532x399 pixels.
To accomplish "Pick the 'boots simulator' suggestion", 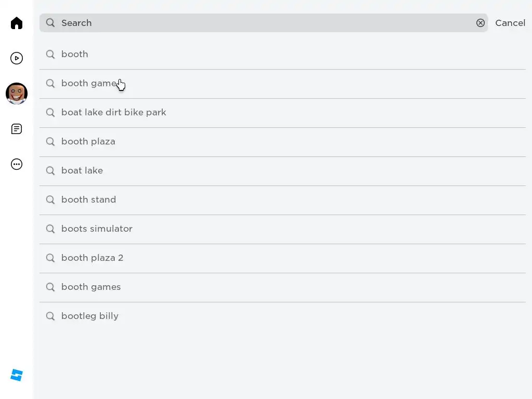I will 97,229.
